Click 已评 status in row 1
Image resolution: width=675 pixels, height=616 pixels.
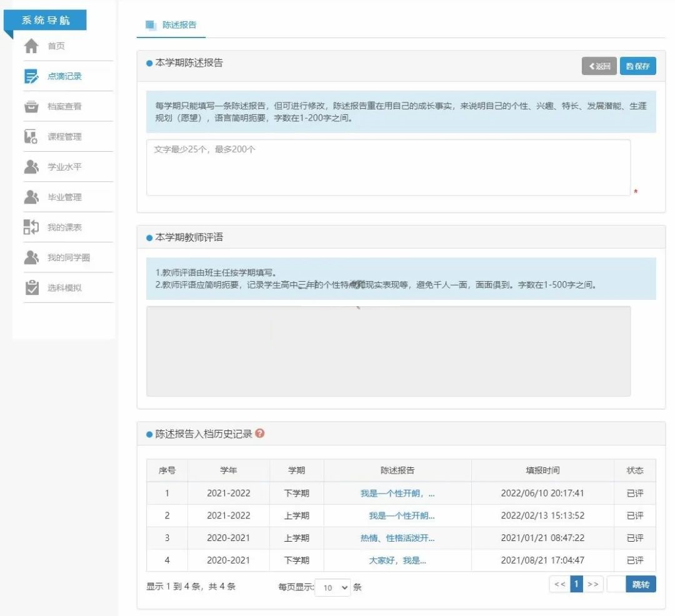(x=635, y=494)
